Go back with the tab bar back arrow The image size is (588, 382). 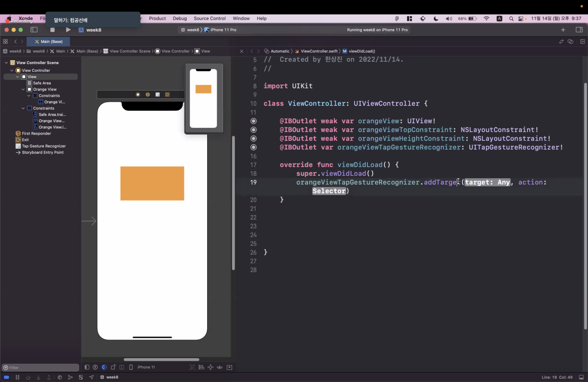tap(16, 41)
